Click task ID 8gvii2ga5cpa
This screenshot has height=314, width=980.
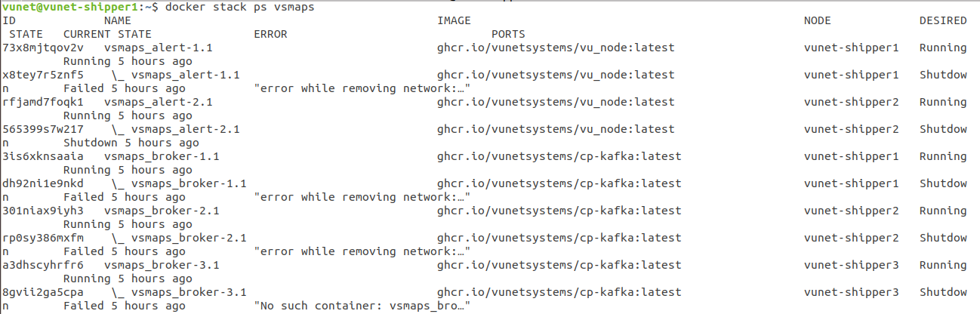click(x=43, y=292)
